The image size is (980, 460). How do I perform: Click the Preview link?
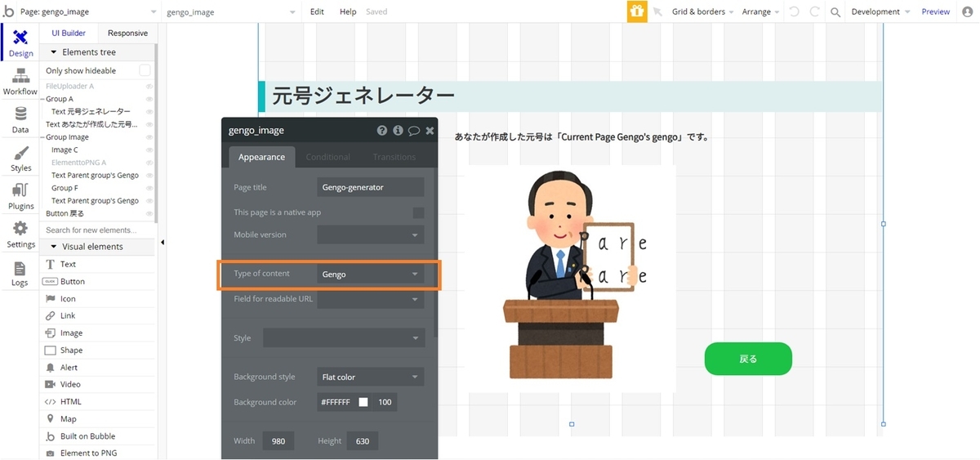click(x=936, y=12)
